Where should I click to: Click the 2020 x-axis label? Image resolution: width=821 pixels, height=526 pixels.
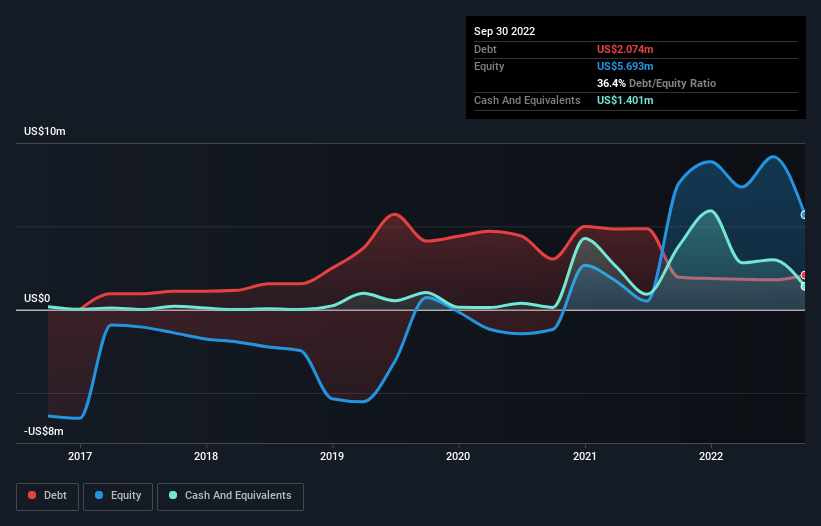coord(458,456)
